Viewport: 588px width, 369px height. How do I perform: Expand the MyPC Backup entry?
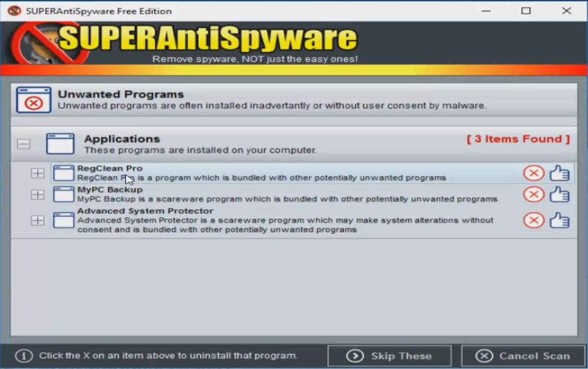pos(38,195)
